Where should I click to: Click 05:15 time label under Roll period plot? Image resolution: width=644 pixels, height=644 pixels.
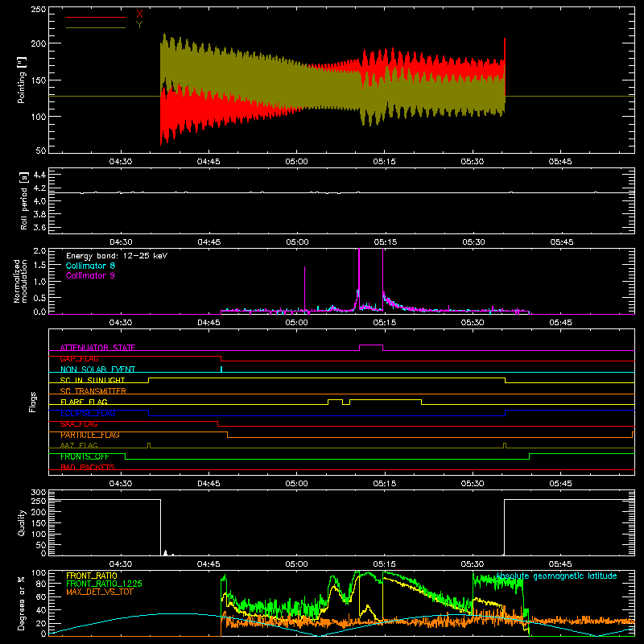pyautogui.click(x=386, y=242)
